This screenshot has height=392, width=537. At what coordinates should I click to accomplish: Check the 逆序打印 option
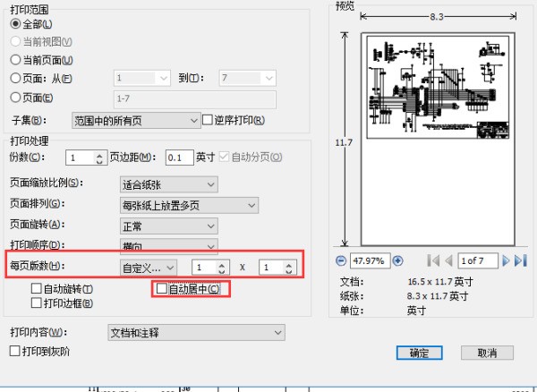[208, 120]
